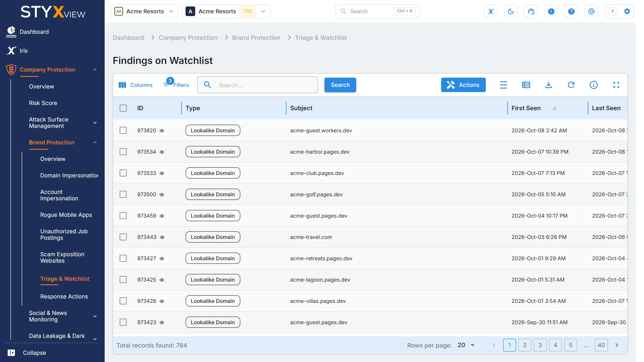Click the Company Protection breadcrumb link

click(188, 38)
